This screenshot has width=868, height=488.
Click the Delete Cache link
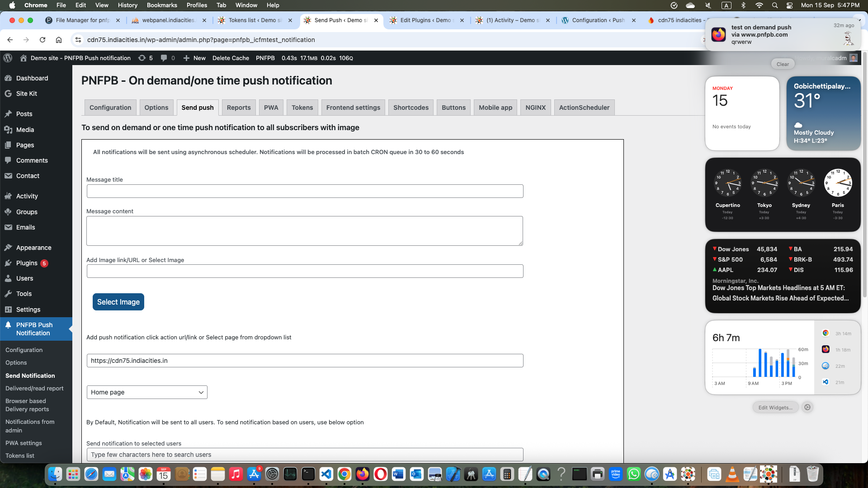coord(231,58)
